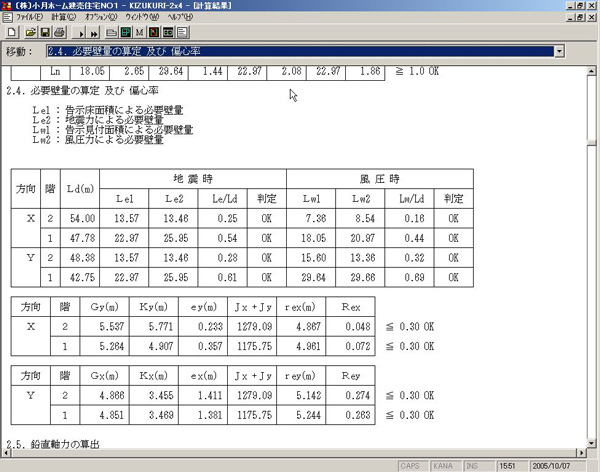Expand the 移動 section dropdown arrow

pos(558,51)
